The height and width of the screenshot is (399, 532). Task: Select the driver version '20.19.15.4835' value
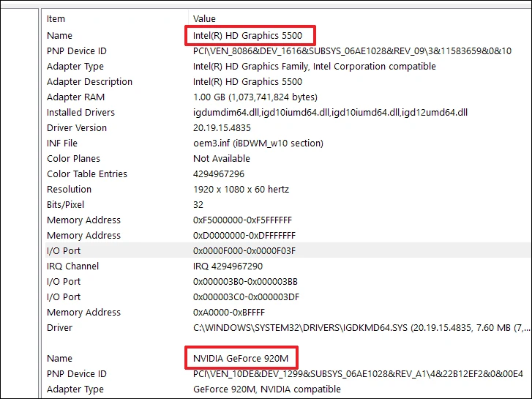point(222,128)
